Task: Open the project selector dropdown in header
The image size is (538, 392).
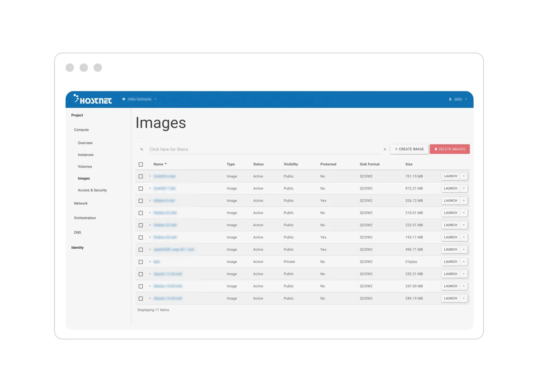Action: pos(139,99)
